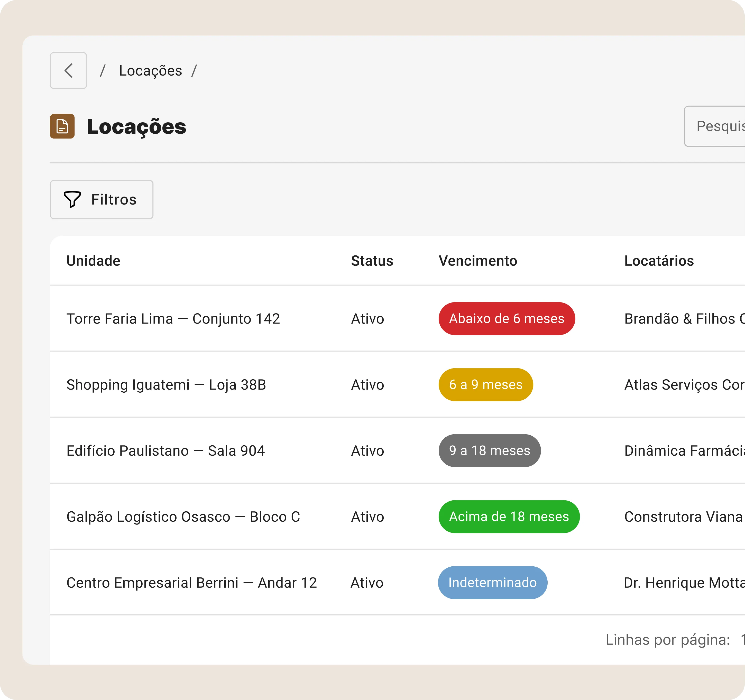This screenshot has width=745, height=700.
Task: Open Torre Faria Lima Conjunto 142 row
Action: [x=173, y=319]
